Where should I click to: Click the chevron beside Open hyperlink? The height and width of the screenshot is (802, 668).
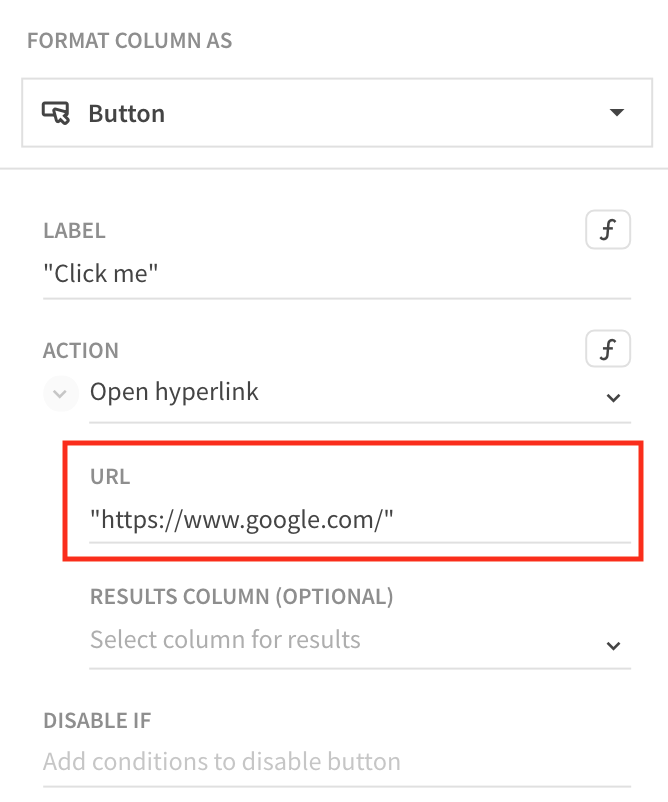tap(614, 398)
